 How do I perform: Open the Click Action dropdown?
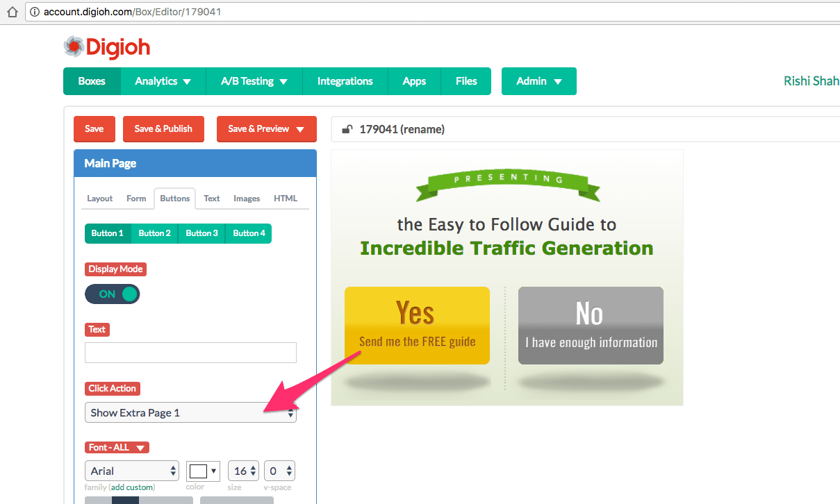190,412
